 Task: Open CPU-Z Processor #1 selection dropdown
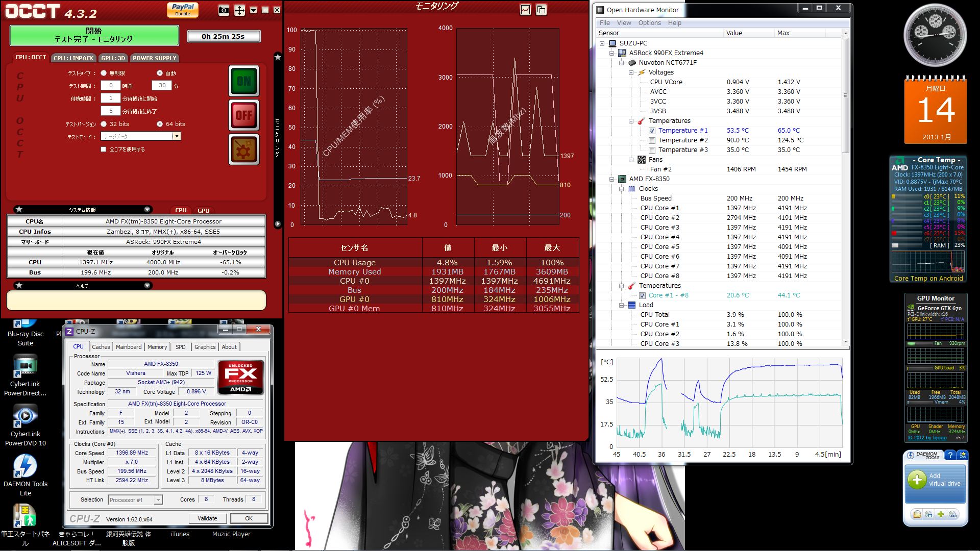point(135,500)
